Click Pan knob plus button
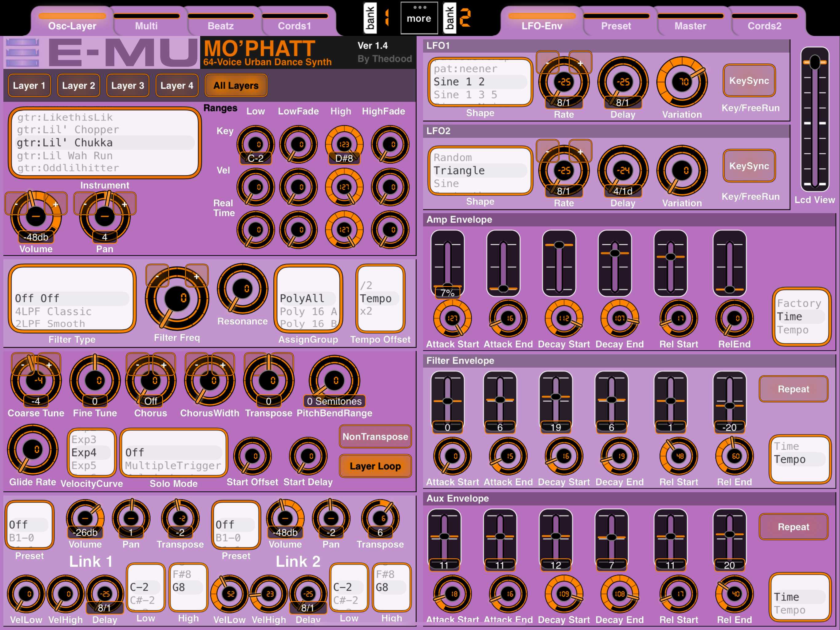This screenshot has height=630, width=840. (124, 204)
